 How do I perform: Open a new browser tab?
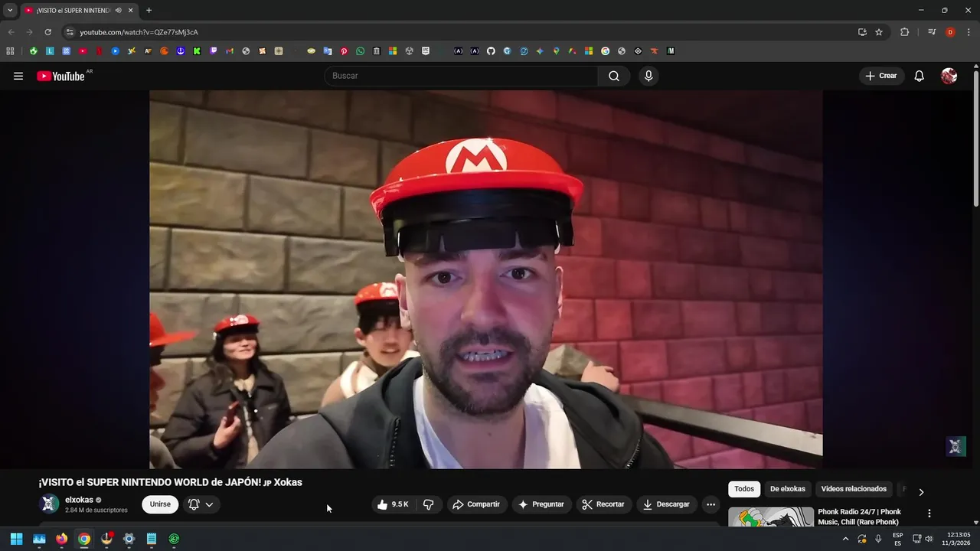click(149, 11)
